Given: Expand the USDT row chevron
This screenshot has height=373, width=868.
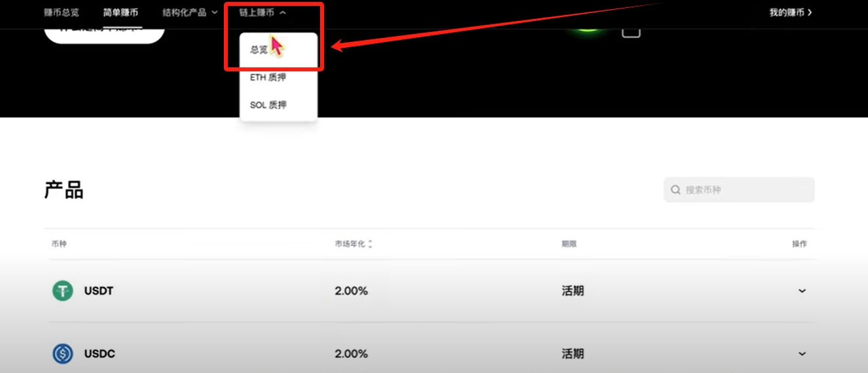Looking at the screenshot, I should (x=802, y=291).
